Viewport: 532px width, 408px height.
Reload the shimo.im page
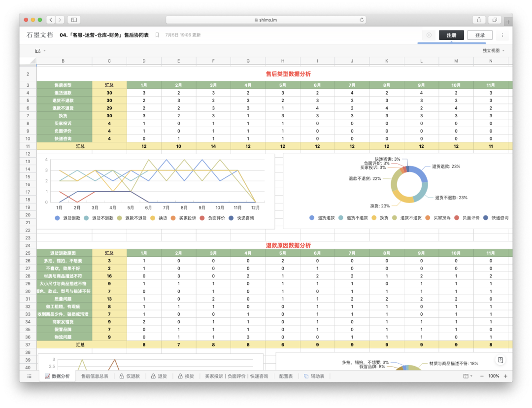[x=362, y=20]
